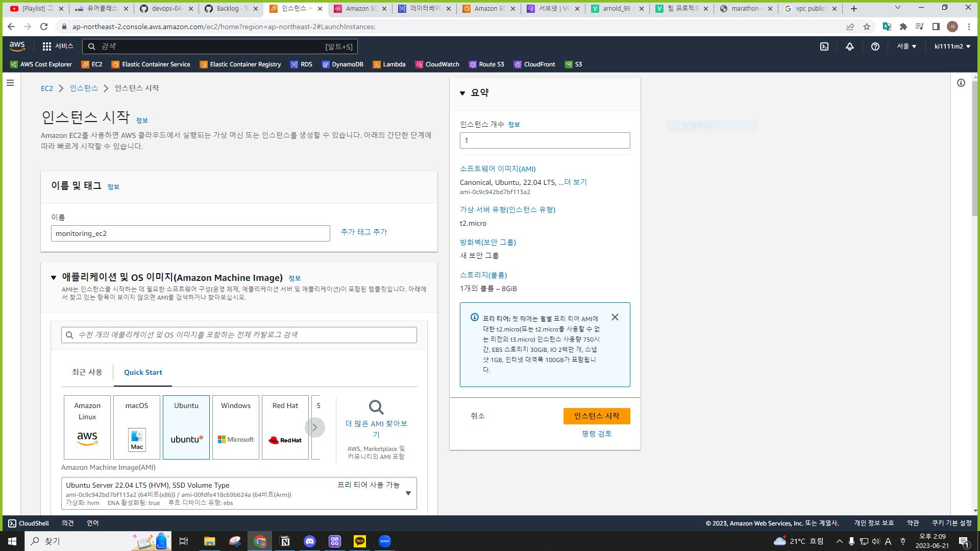This screenshot has height=551, width=980.
Task: Focus the AWS console search bar
Action: point(220,46)
